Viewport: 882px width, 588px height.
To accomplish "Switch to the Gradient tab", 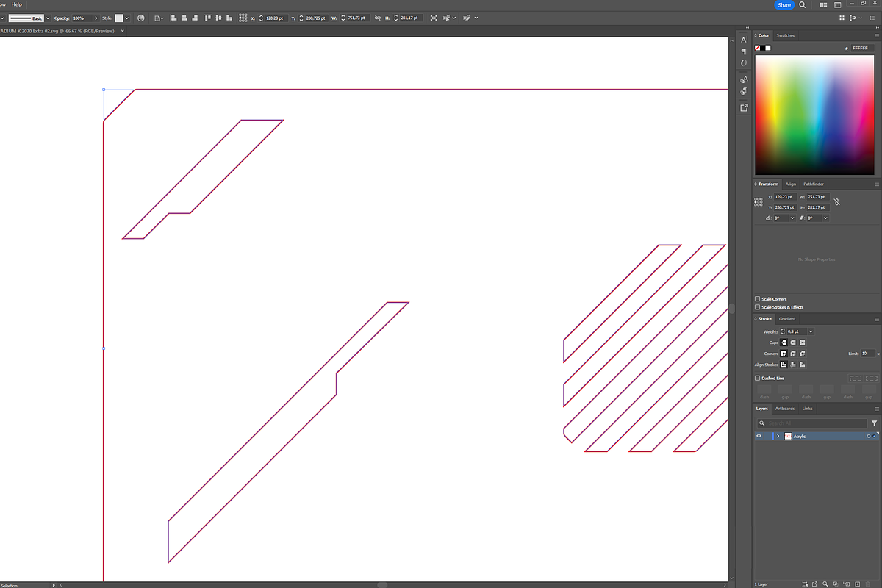I will point(787,319).
